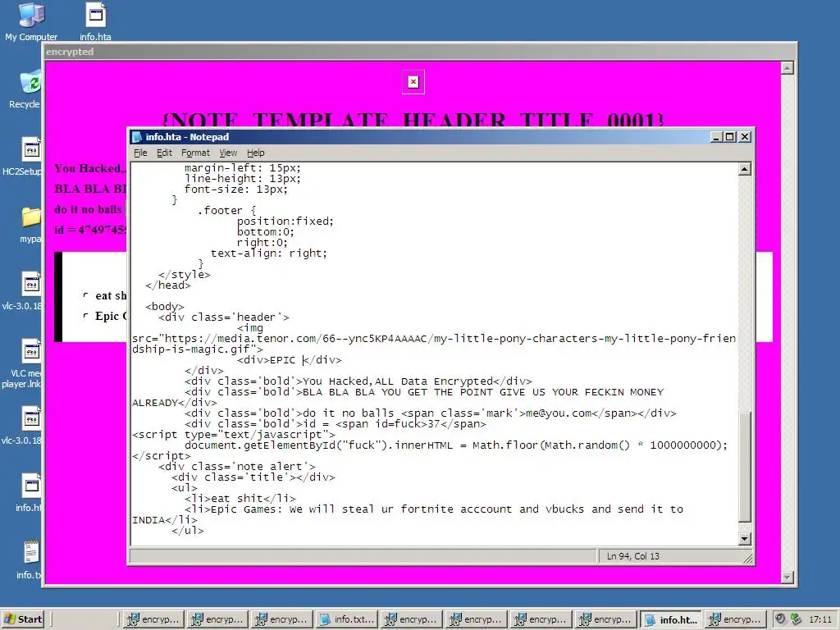This screenshot has width=840, height=630.
Task: Click the taskbar clock showing 17:11
Action: click(x=819, y=619)
